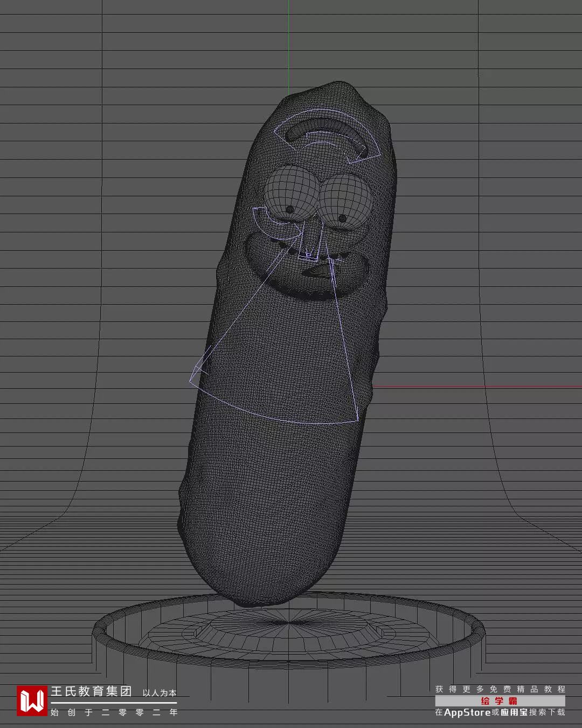Select the pupil of the right eye
The image size is (582, 728).
pos(343,218)
